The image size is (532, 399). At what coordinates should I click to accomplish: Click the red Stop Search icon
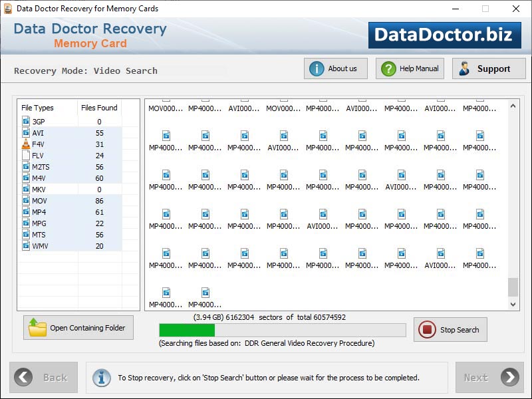pos(426,329)
